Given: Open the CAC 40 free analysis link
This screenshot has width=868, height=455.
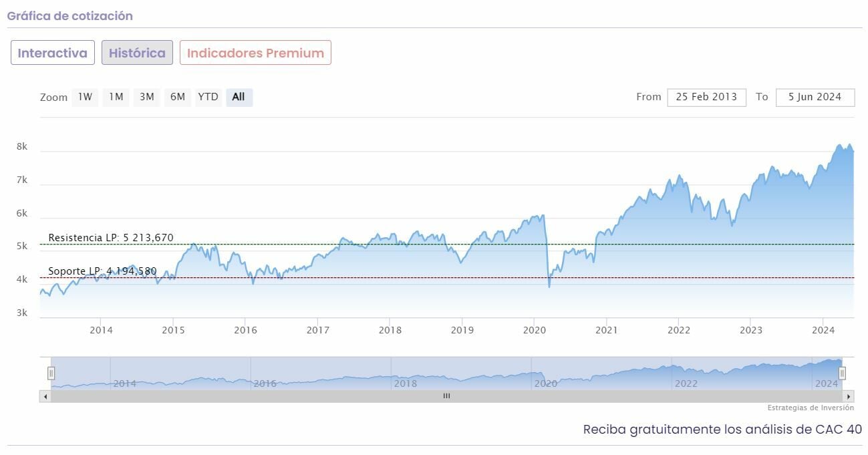Looking at the screenshot, I should [x=722, y=429].
